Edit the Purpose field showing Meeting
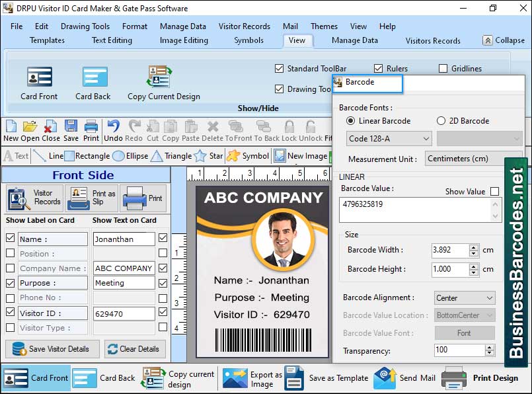532x394 pixels. pos(123,282)
